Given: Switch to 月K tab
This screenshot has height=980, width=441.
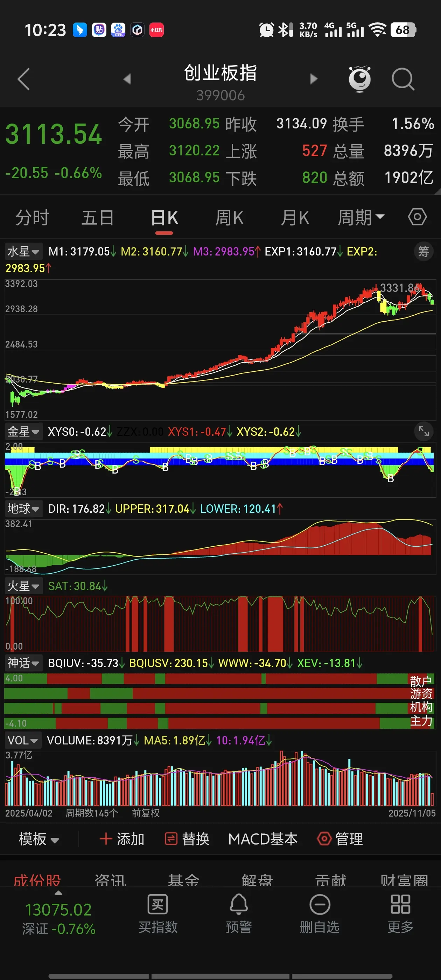Looking at the screenshot, I should pos(295,218).
